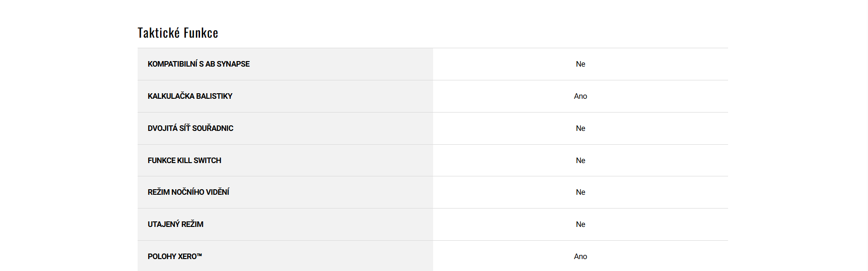The height and width of the screenshot is (271, 868).
Task: Click the REŽIM NOČNÍHO VIDĚNÍ label
Action: click(188, 192)
